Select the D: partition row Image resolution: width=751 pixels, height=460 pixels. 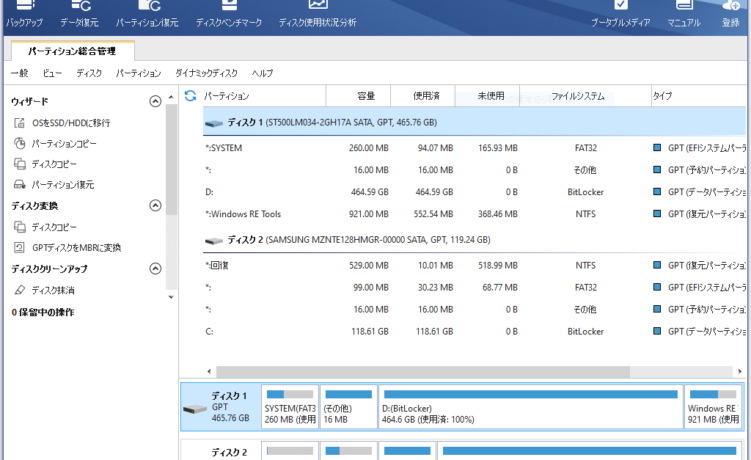[x=474, y=192]
